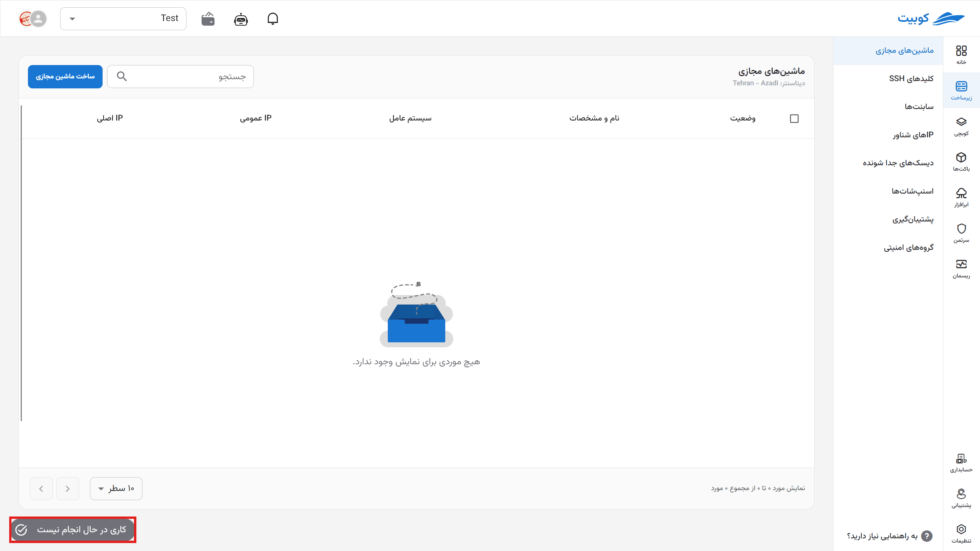Go to previous page with left chevron
Image resolution: width=980 pixels, height=551 pixels.
click(41, 489)
